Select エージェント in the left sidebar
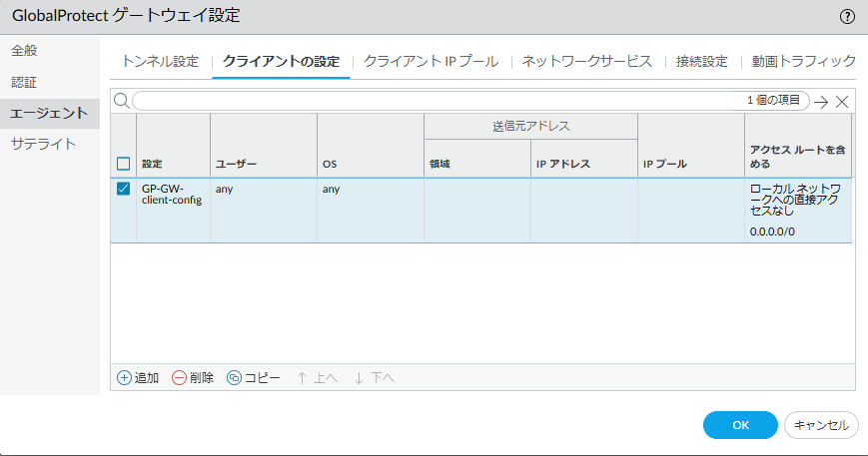 click(50, 114)
